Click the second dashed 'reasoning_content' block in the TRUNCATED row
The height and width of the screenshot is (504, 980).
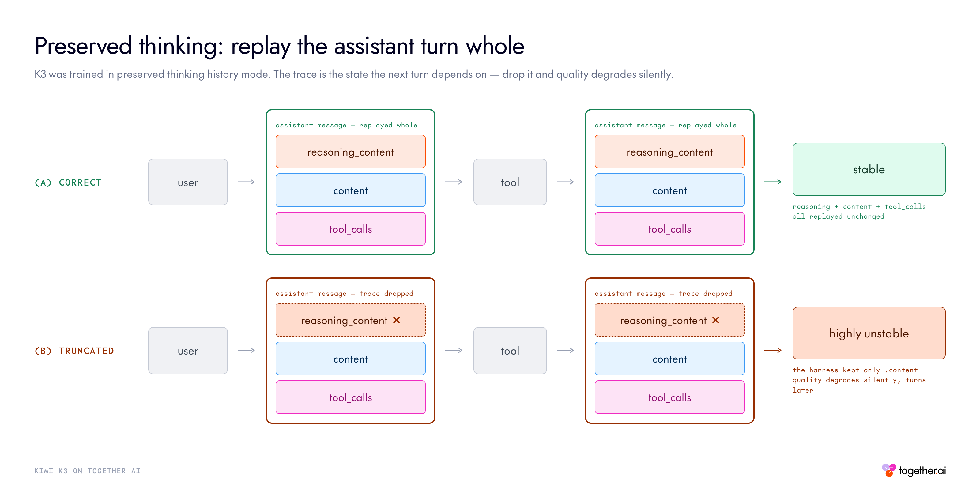coord(669,320)
